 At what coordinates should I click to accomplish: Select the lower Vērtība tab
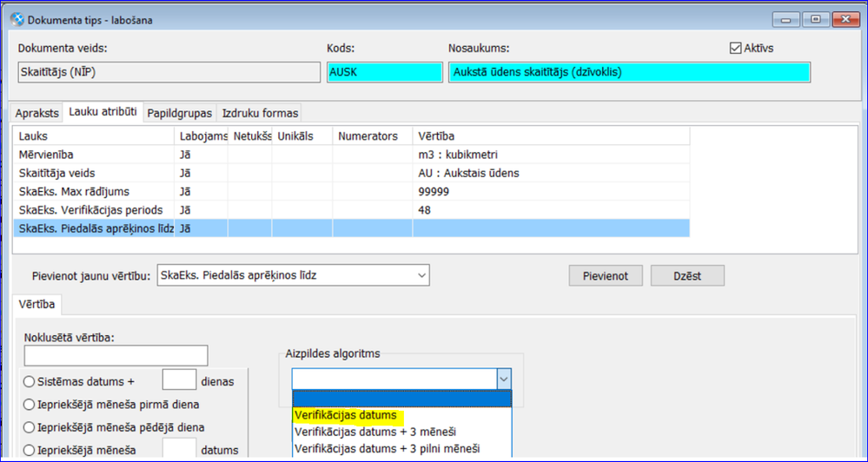[x=36, y=304]
